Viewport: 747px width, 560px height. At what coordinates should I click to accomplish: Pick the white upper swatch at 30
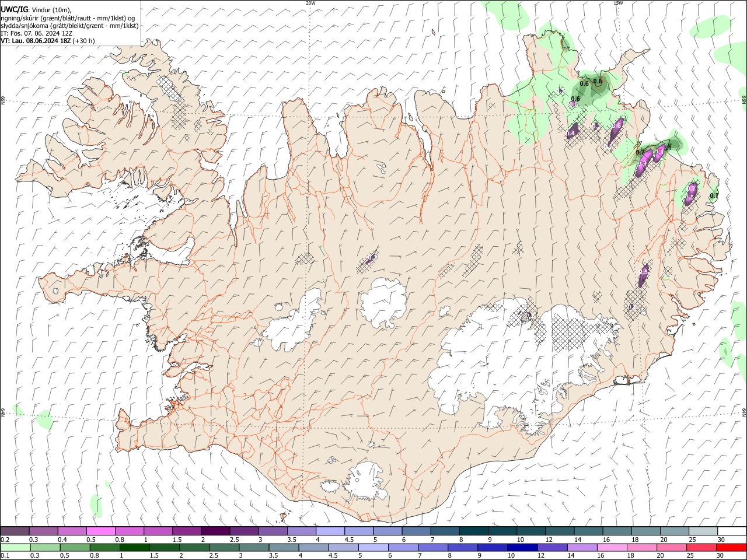point(731,531)
